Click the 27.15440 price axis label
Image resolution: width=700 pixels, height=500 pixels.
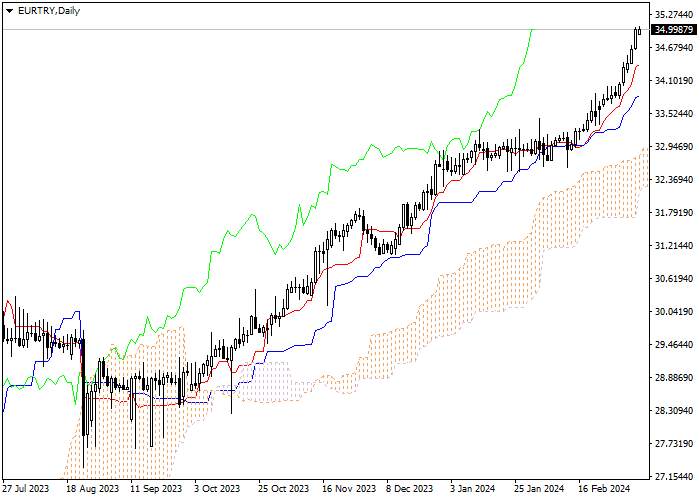674,477
